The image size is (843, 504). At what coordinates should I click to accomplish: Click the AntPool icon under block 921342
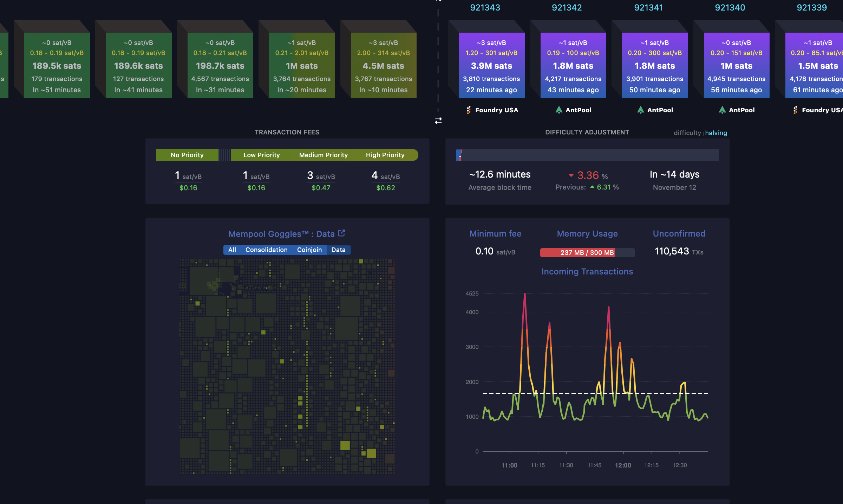(x=559, y=110)
